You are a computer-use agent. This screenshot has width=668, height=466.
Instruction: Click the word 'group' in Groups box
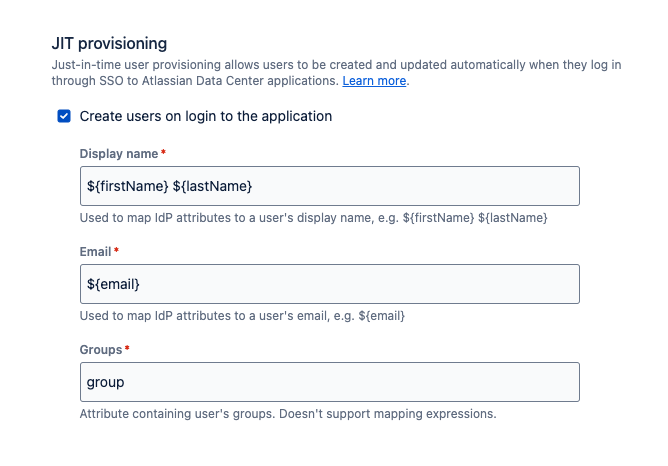(x=106, y=382)
